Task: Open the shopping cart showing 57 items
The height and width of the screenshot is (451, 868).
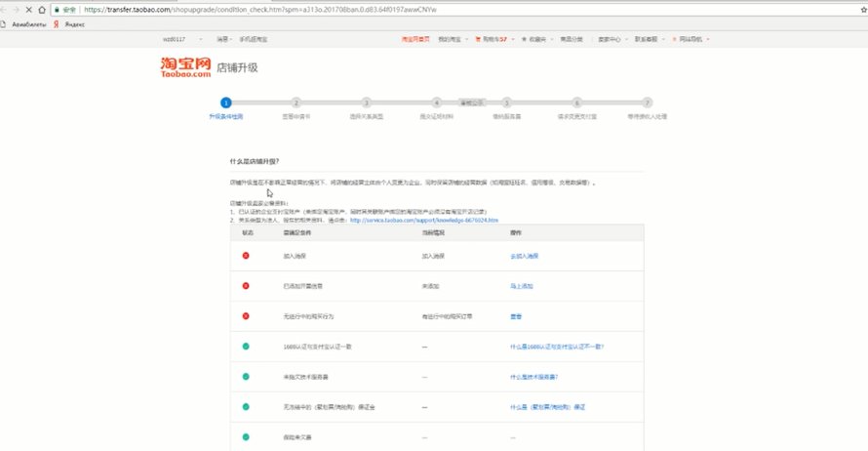Action: tap(494, 39)
